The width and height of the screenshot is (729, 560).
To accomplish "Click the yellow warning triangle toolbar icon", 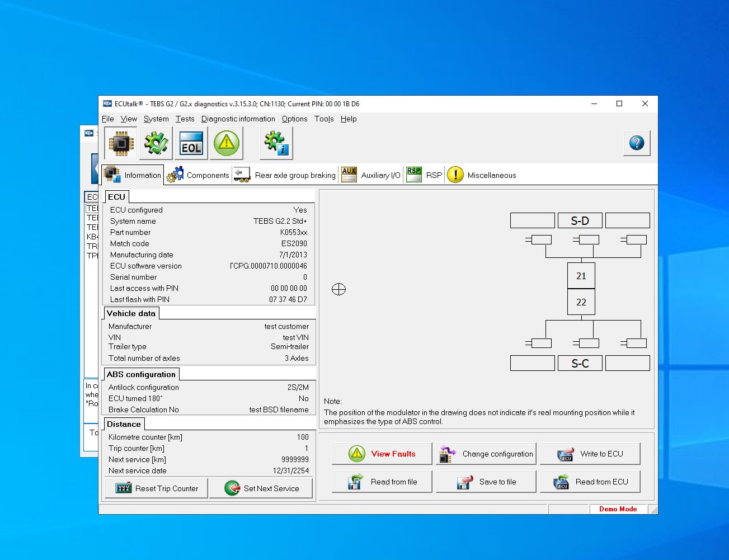I will click(227, 143).
